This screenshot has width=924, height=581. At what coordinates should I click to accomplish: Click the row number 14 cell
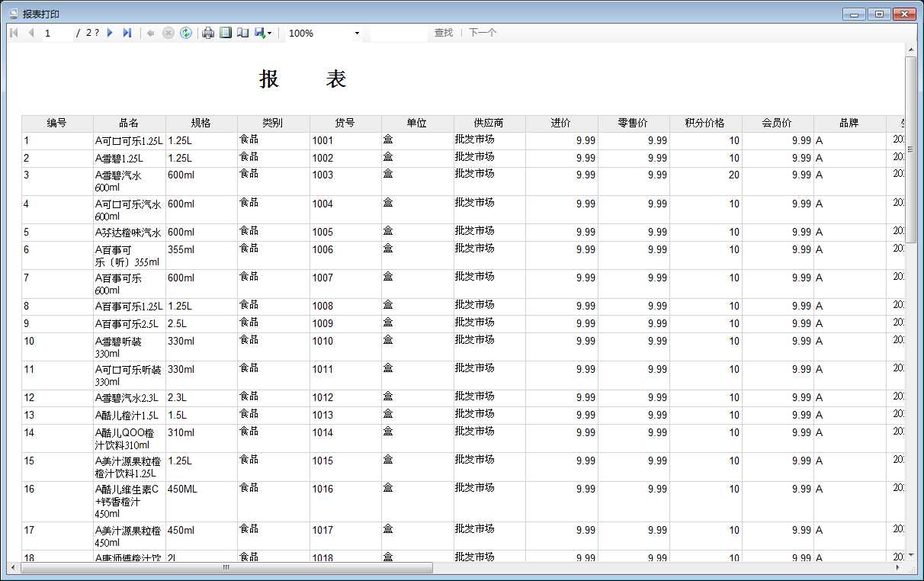(x=57, y=438)
